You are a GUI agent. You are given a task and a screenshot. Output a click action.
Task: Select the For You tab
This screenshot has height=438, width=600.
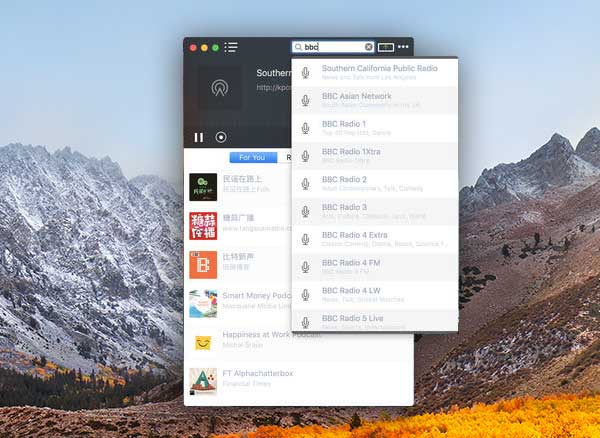click(253, 157)
